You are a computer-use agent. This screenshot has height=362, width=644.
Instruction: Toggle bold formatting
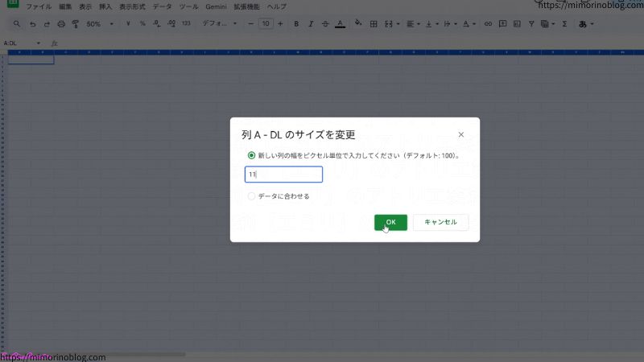(x=296, y=24)
